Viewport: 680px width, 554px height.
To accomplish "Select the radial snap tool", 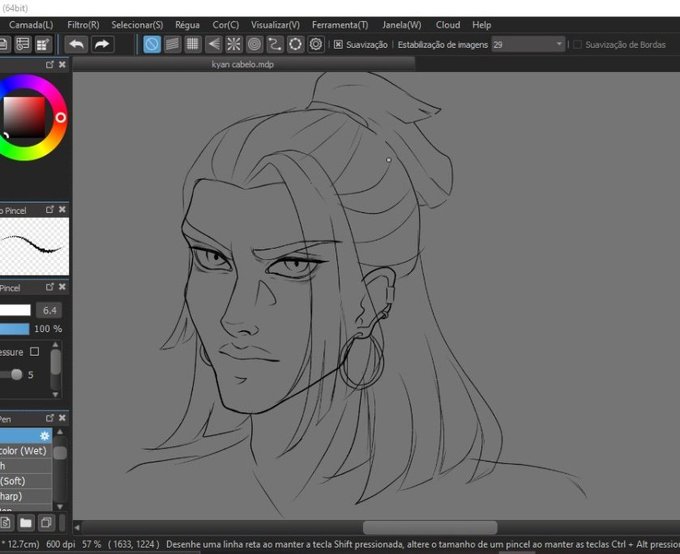I will 234,44.
